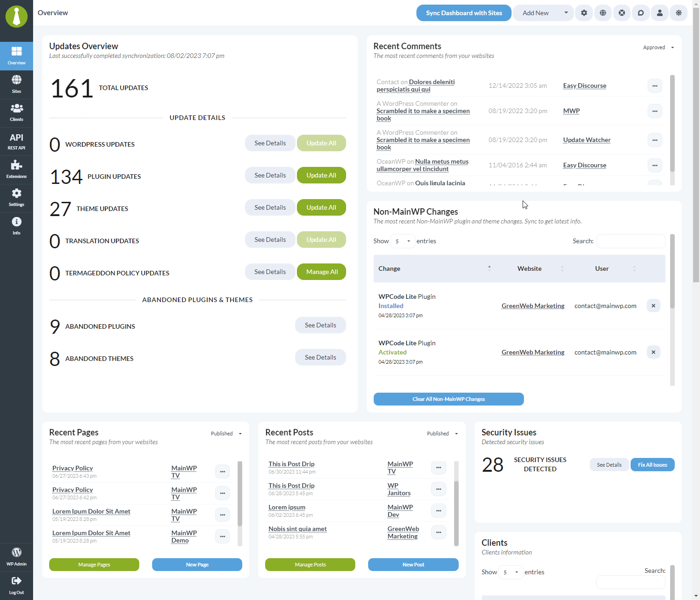The width and height of the screenshot is (700, 600).
Task: Dismiss the WPCode Lite Installed change
Action: point(653,305)
